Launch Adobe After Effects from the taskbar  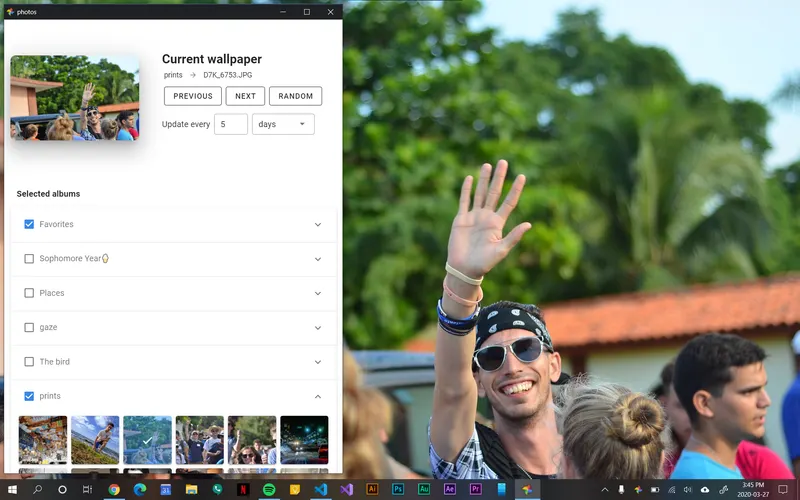coord(449,489)
